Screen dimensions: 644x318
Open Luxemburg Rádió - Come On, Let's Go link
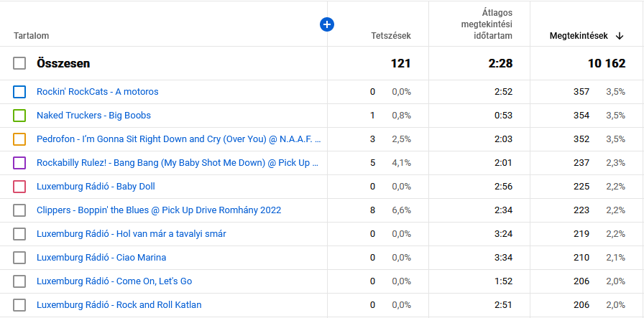[x=114, y=281]
